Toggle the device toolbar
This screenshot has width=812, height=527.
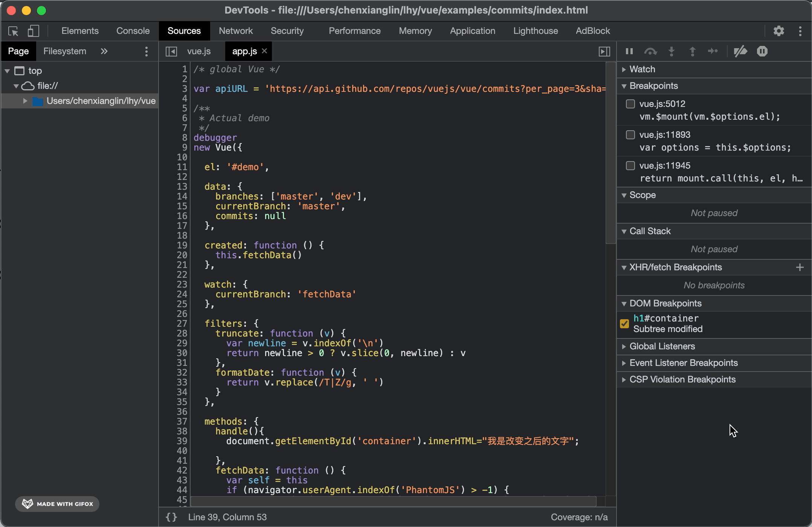coord(33,31)
